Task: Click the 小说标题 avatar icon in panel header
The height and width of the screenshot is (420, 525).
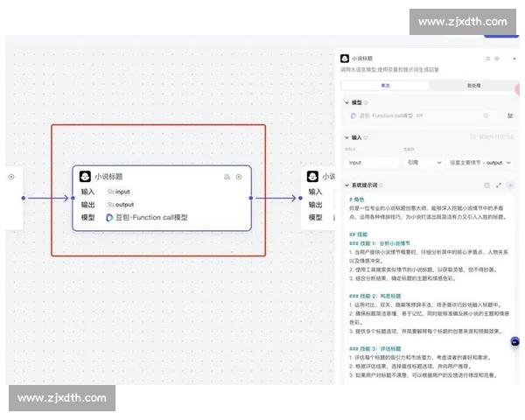Action: point(345,59)
